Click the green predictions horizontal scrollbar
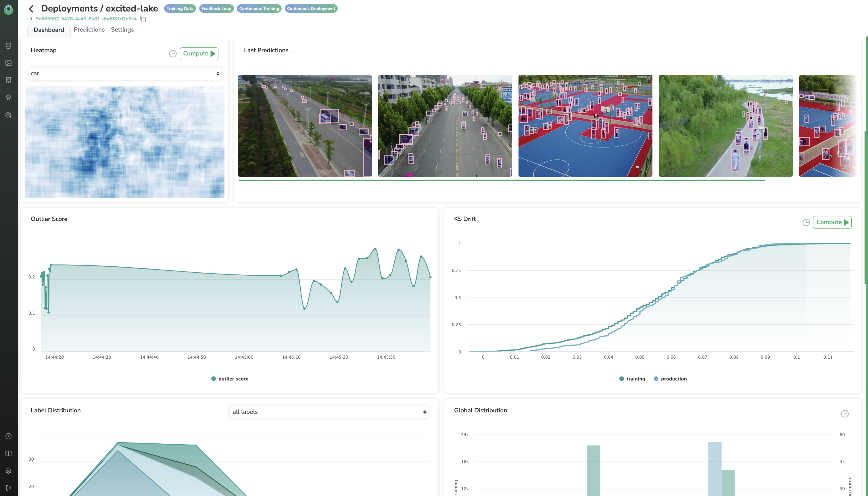Image resolution: width=868 pixels, height=496 pixels. (x=502, y=180)
